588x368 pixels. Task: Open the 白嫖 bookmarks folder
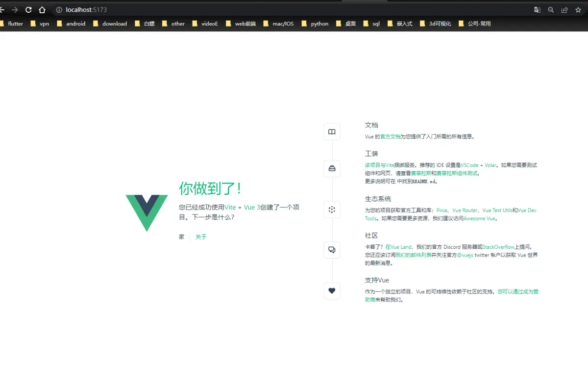point(145,24)
